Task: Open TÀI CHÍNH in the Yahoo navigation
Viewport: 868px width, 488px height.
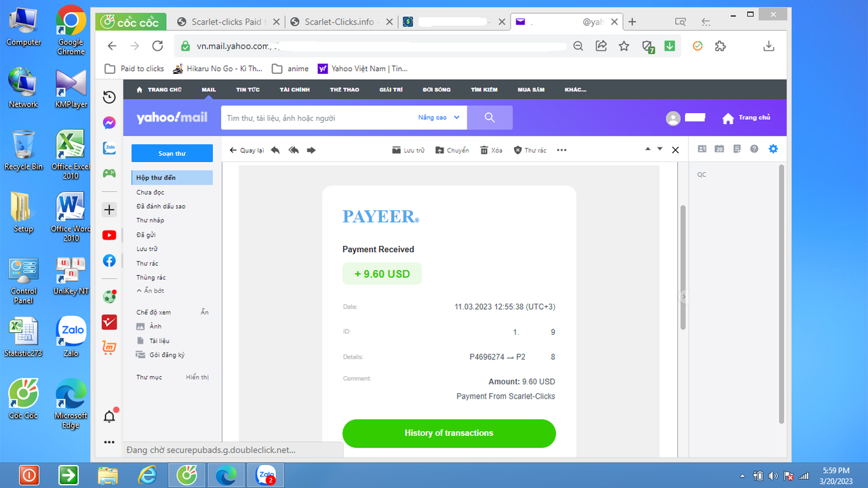Action: (294, 89)
